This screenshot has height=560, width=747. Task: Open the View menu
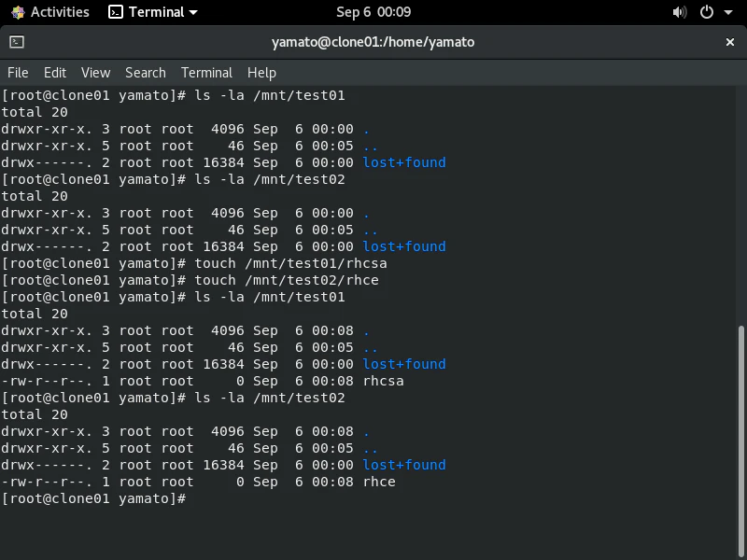coord(95,73)
